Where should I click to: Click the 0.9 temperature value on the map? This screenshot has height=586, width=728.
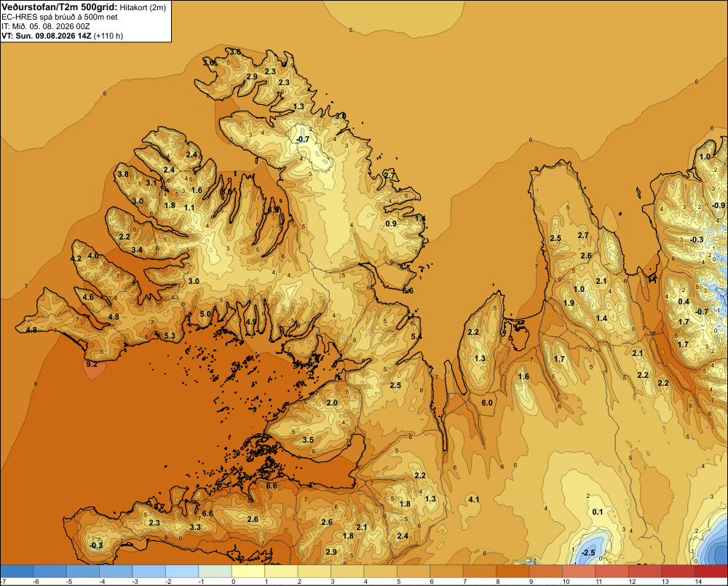click(392, 223)
